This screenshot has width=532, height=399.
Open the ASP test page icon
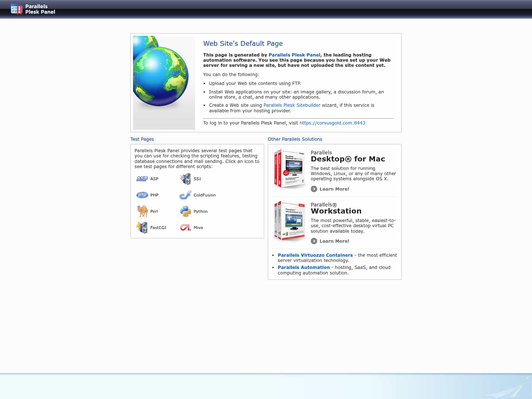(x=142, y=178)
